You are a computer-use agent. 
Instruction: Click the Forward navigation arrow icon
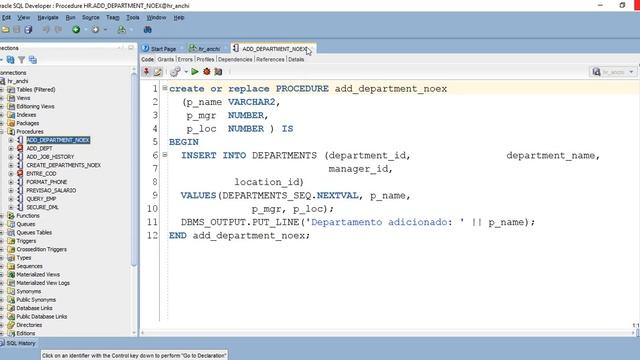coord(96,29)
